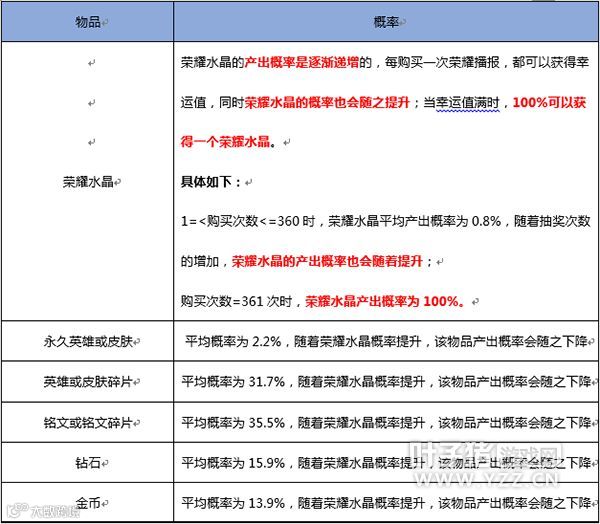Click the 永久英雄或皮肤 cell
Viewport: 600px width, 524px height.
(x=88, y=341)
